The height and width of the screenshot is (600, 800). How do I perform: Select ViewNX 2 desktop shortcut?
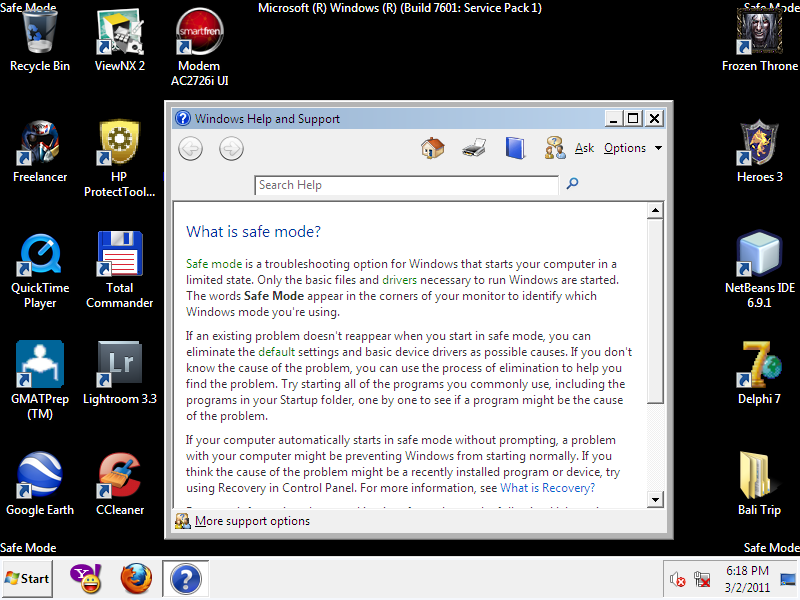[120, 41]
